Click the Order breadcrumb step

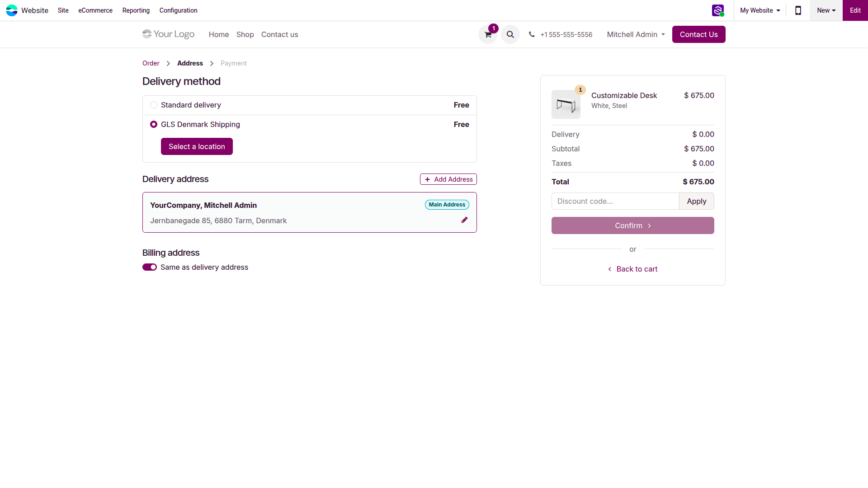[x=151, y=63]
